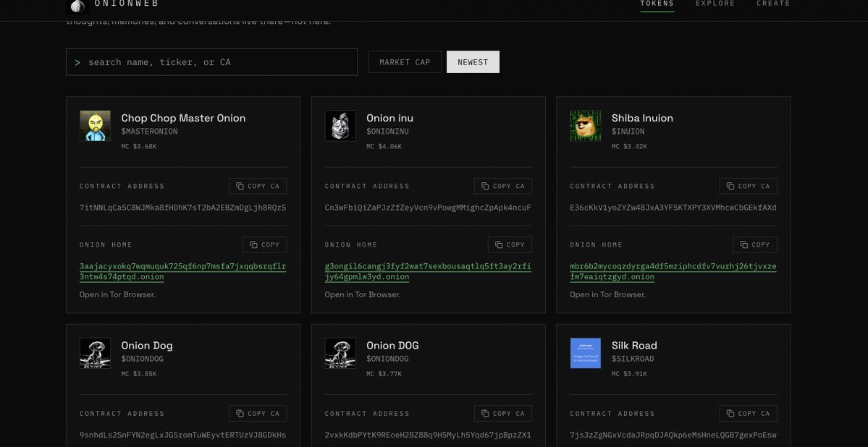Click the MC $3.42K value

pyautogui.click(x=629, y=147)
